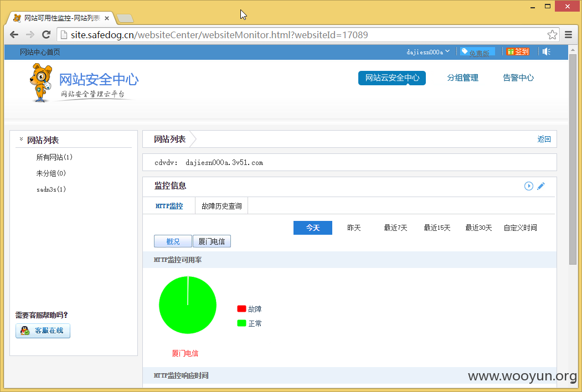Go back with the browser back arrow
Image resolution: width=582 pixels, height=392 pixels.
click(x=14, y=34)
